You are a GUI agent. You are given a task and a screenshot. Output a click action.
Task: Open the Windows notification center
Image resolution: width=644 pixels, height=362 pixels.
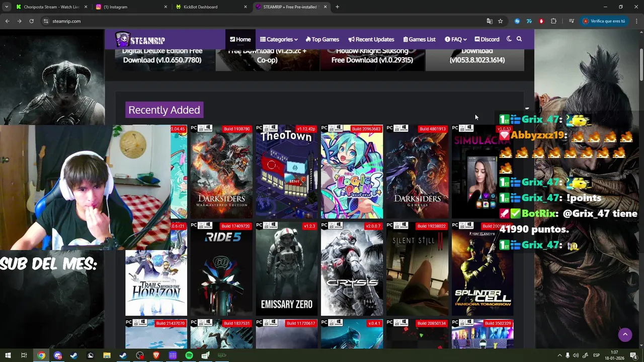633,355
